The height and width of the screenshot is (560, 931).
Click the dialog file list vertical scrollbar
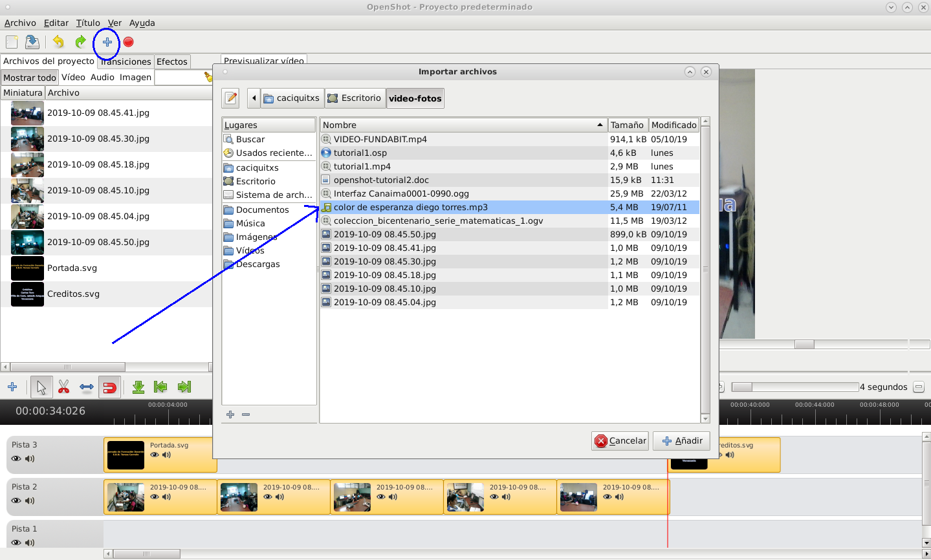(x=705, y=270)
